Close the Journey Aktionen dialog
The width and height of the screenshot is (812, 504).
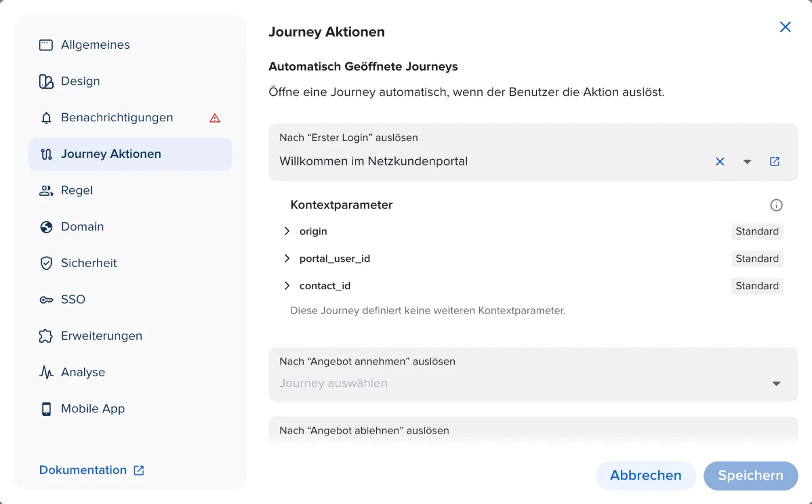point(785,27)
